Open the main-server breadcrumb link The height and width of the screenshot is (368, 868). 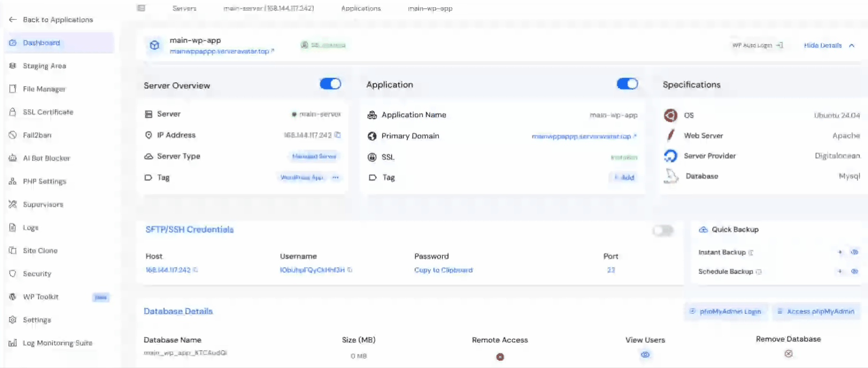click(x=268, y=9)
